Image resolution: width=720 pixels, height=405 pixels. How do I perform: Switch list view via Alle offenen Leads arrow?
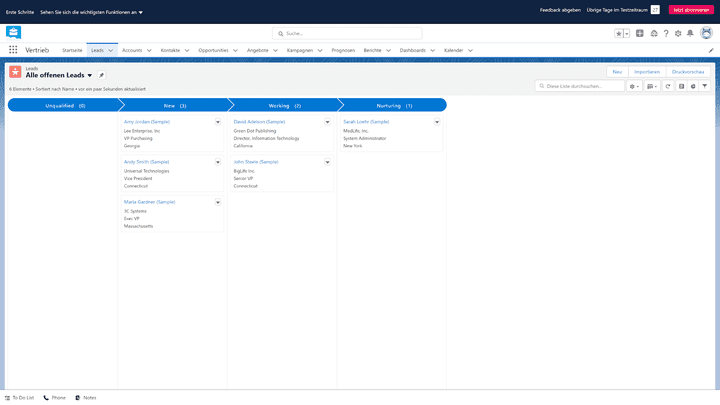[90, 75]
